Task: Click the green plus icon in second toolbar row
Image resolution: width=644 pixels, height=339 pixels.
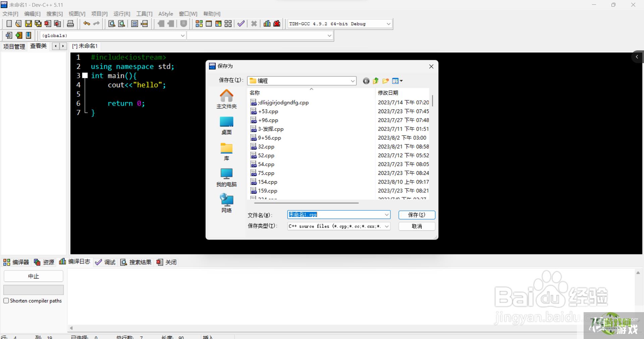Action: point(19,35)
